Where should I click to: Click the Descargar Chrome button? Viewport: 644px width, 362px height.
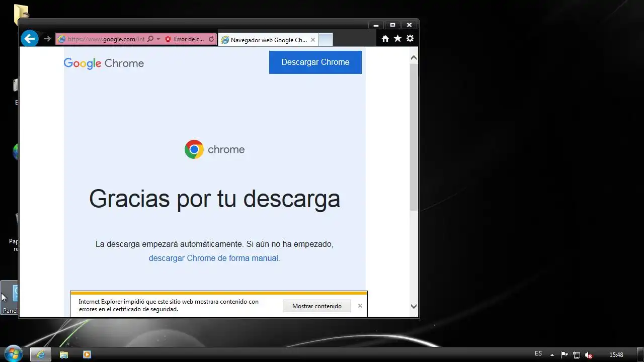pos(315,62)
